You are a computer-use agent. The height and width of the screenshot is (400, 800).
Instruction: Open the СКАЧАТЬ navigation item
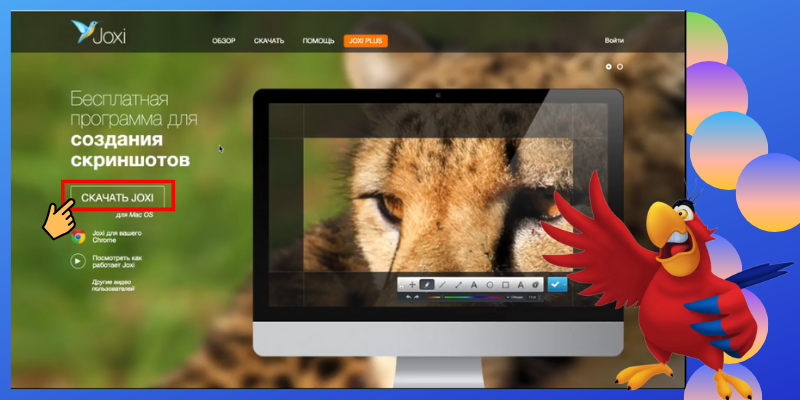click(269, 41)
